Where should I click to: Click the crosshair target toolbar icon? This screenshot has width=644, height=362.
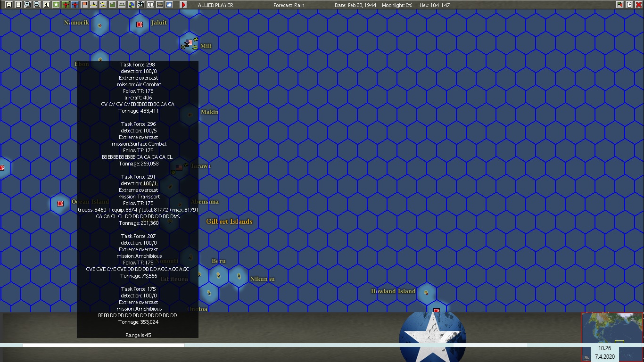tap(141, 5)
